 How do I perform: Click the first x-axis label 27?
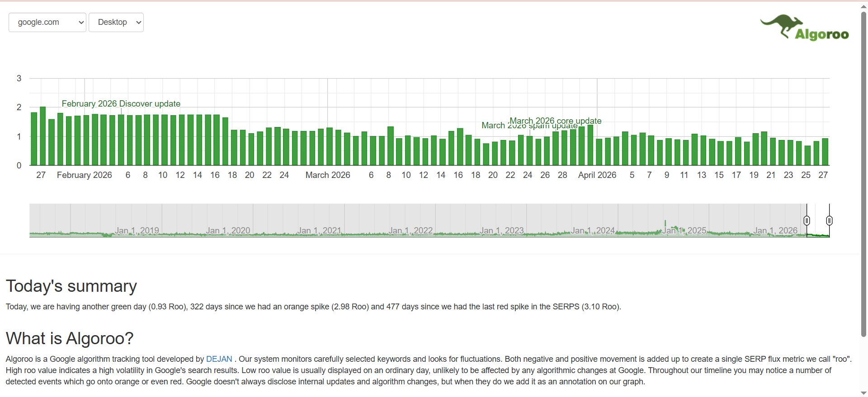[x=41, y=175]
